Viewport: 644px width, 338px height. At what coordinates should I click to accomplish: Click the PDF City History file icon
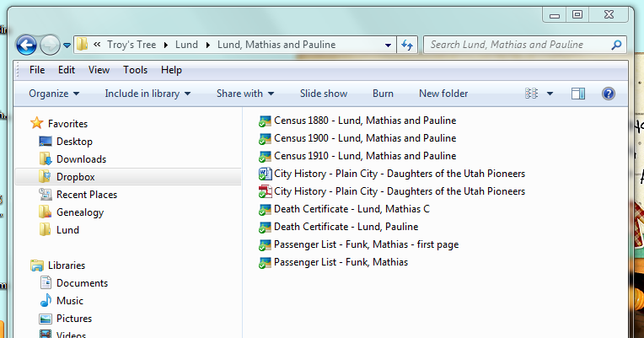(265, 191)
